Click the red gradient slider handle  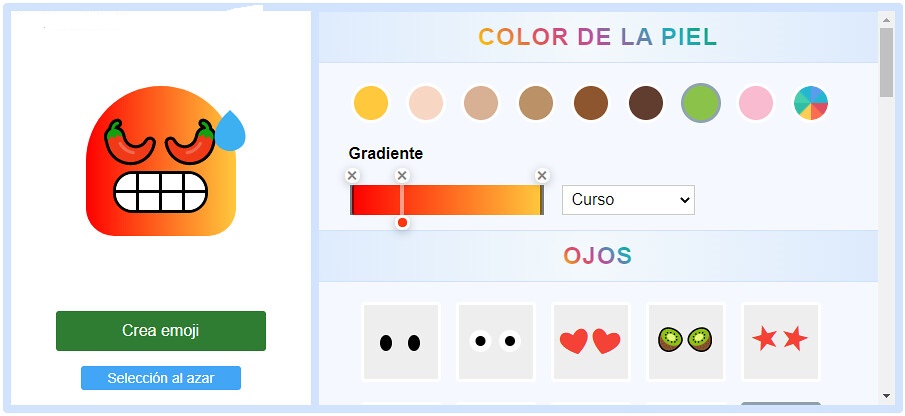[402, 222]
